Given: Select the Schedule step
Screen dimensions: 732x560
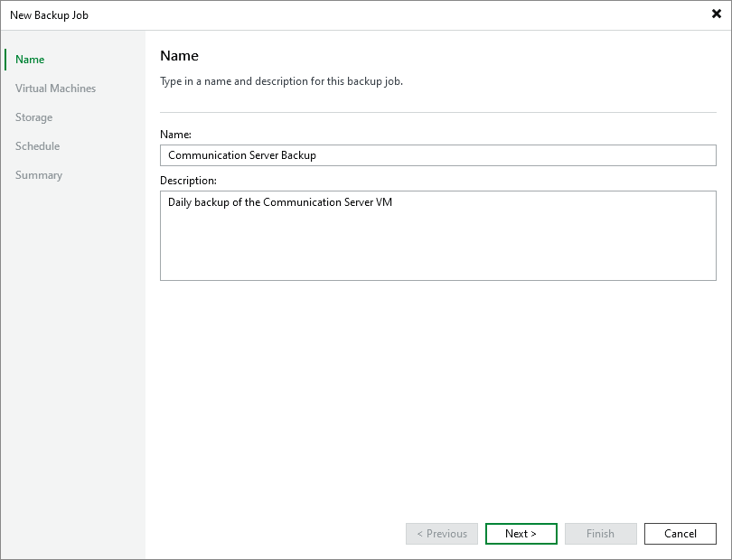Looking at the screenshot, I should pos(37,145).
